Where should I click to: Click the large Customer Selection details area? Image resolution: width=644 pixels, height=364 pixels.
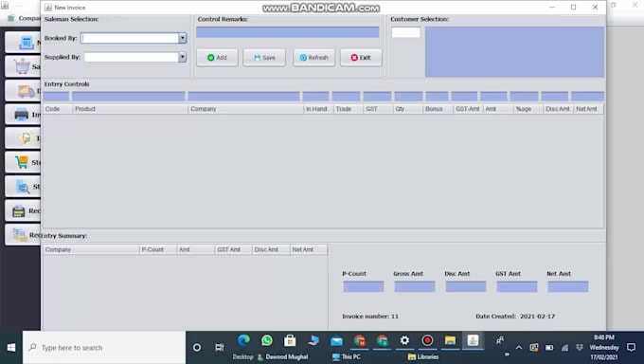point(514,52)
